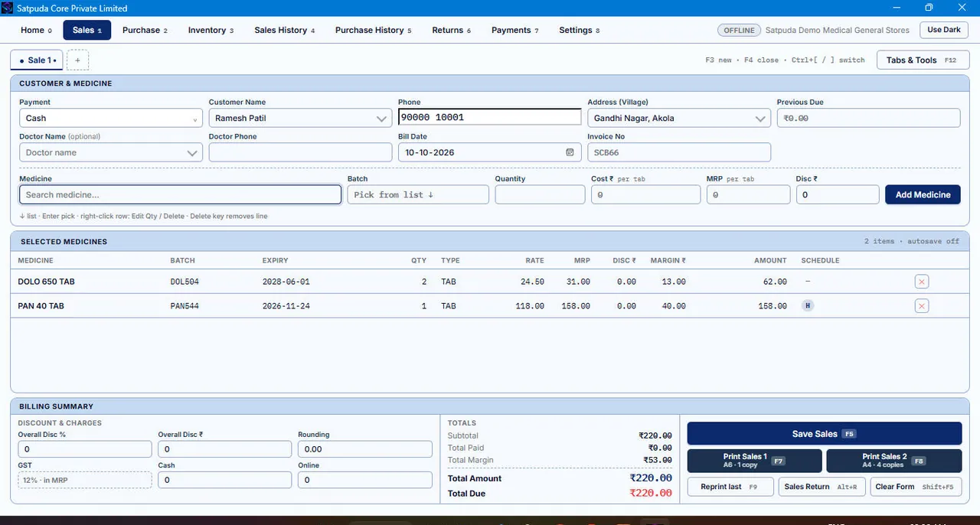Open the Bill Date calendar picker
This screenshot has width=980, height=525.
click(x=570, y=152)
